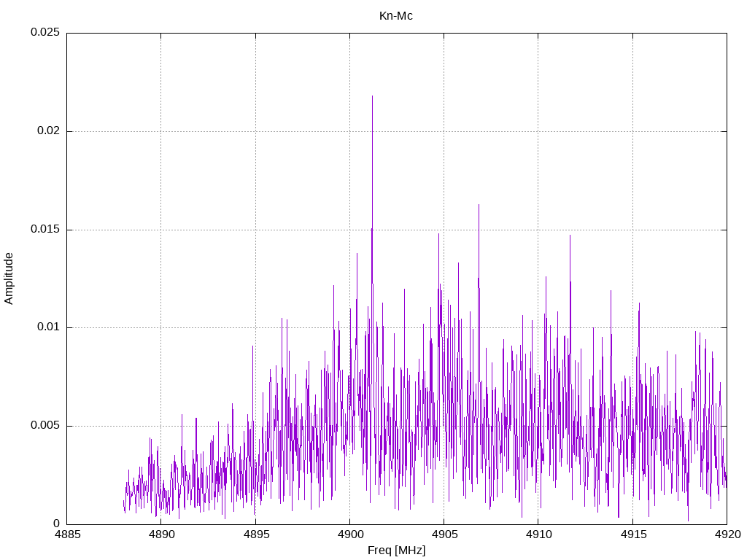Screen dimensions: 747x560
Task: Click the tip of the tallest spectrum peak
Action: (372, 96)
